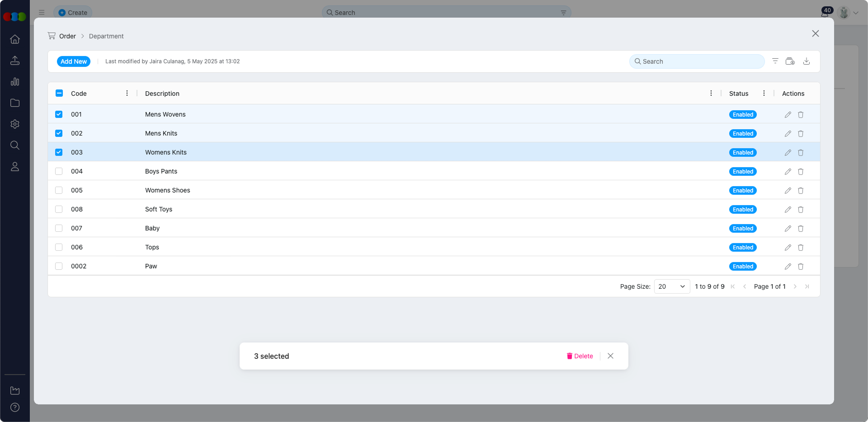Screen dimensions: 868x422
Task: Delete the Soft Toys row using its trash icon
Action: pyautogui.click(x=801, y=210)
